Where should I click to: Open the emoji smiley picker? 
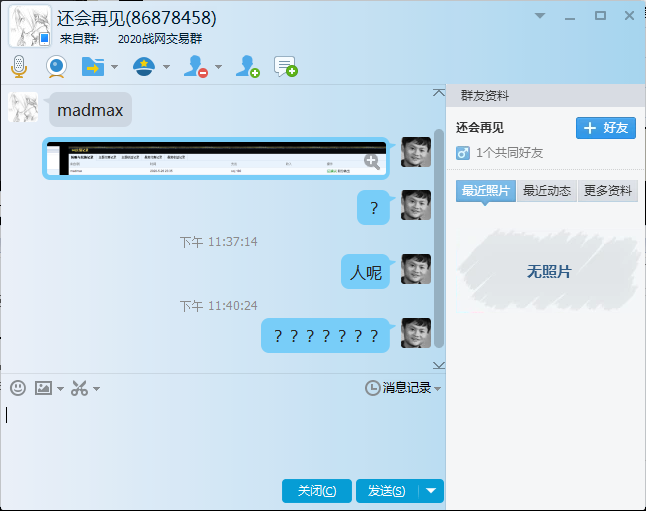[x=18, y=388]
